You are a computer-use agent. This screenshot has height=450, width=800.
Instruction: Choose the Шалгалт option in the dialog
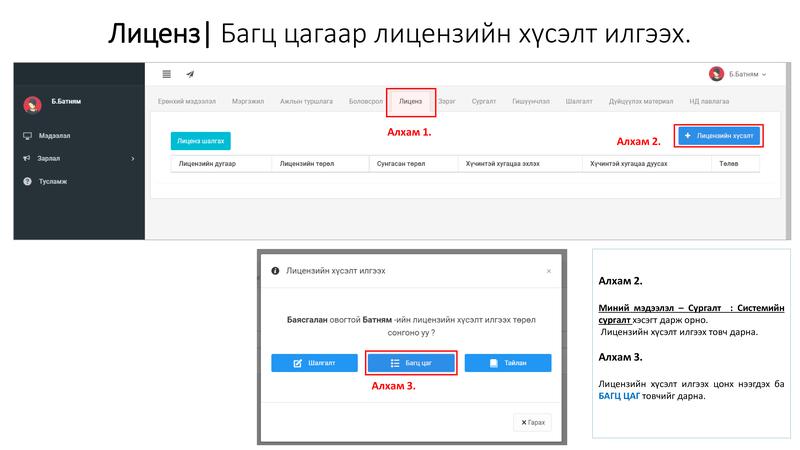(x=314, y=363)
